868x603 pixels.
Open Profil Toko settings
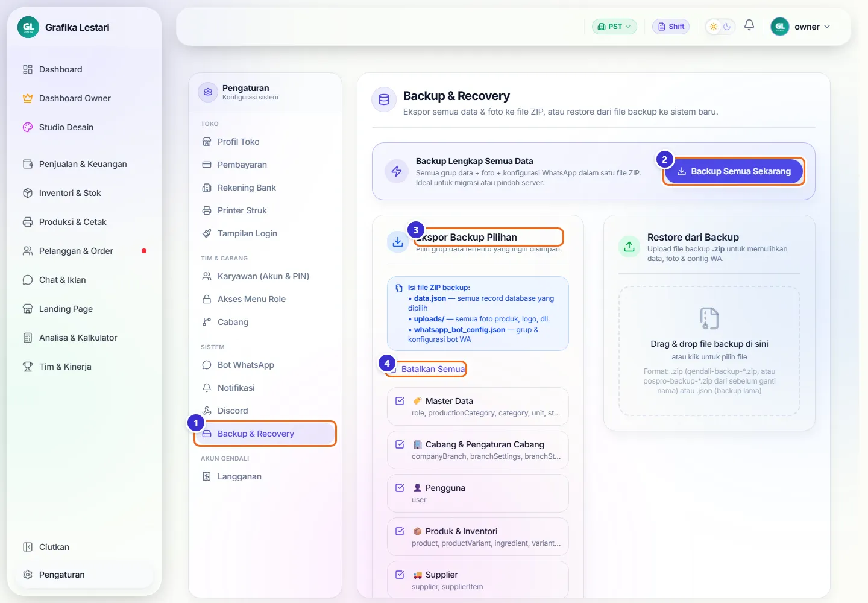[265, 142]
